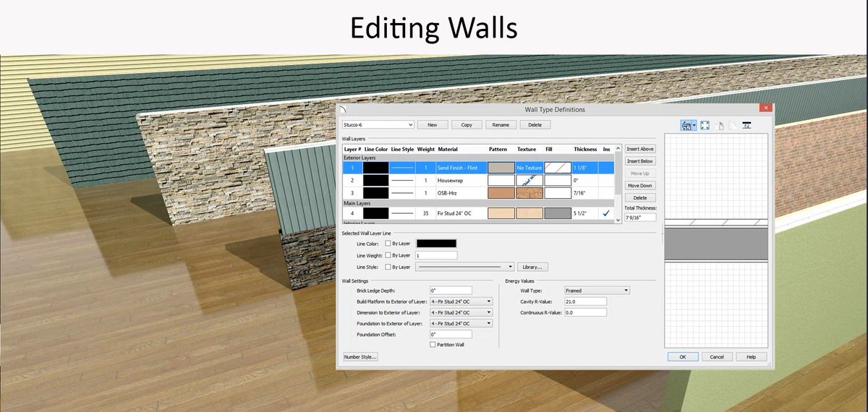Select the 'Sand Finish - Flint' material cell
Screen dimensions: 868x412
coord(461,167)
